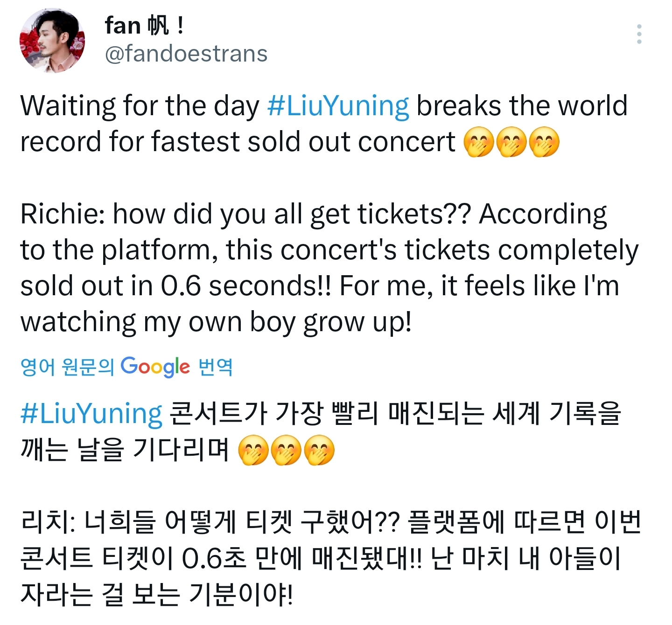Click the "Waiting for the day" text

pos(140,106)
